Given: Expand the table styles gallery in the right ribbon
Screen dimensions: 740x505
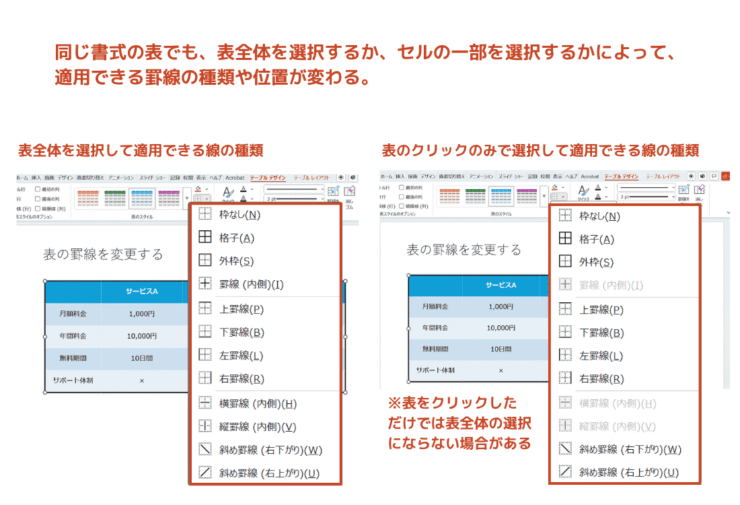Looking at the screenshot, I should click(544, 196).
